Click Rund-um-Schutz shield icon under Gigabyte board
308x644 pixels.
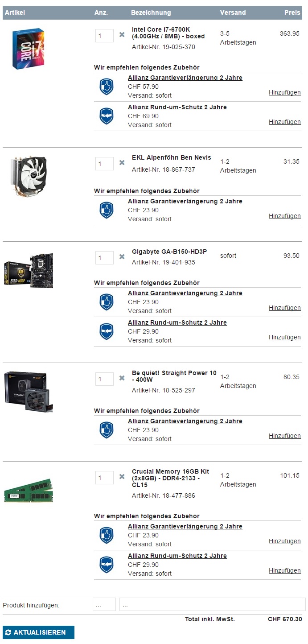pyautogui.click(x=107, y=331)
